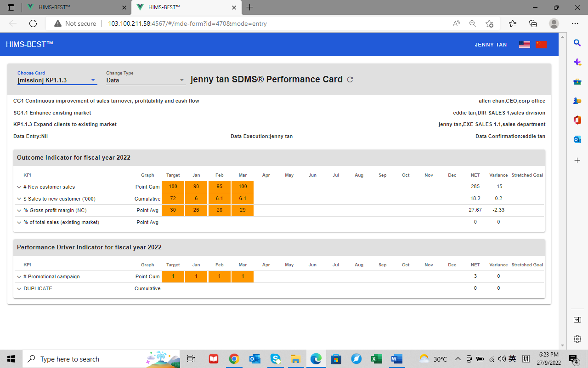Viewport: 588px width, 368px height.
Task: Expand the DUPLICATE KPI row
Action: [19, 289]
